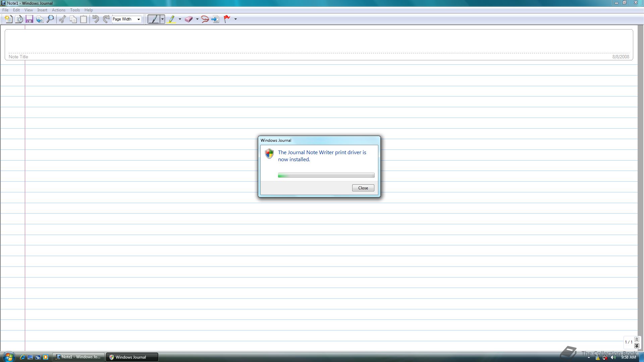Click the Find magnifying glass icon
Image resolution: width=644 pixels, height=362 pixels.
(x=50, y=19)
